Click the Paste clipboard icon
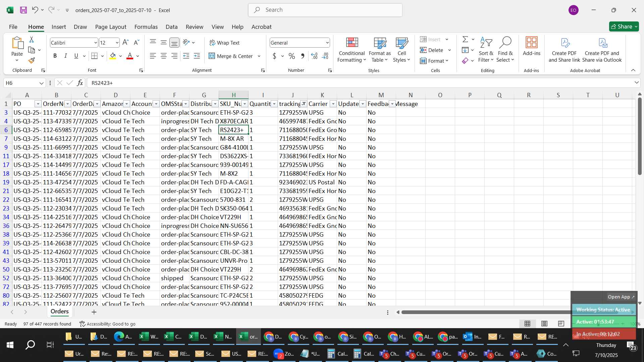Viewport: 644px width, 362px height. [x=17, y=43]
